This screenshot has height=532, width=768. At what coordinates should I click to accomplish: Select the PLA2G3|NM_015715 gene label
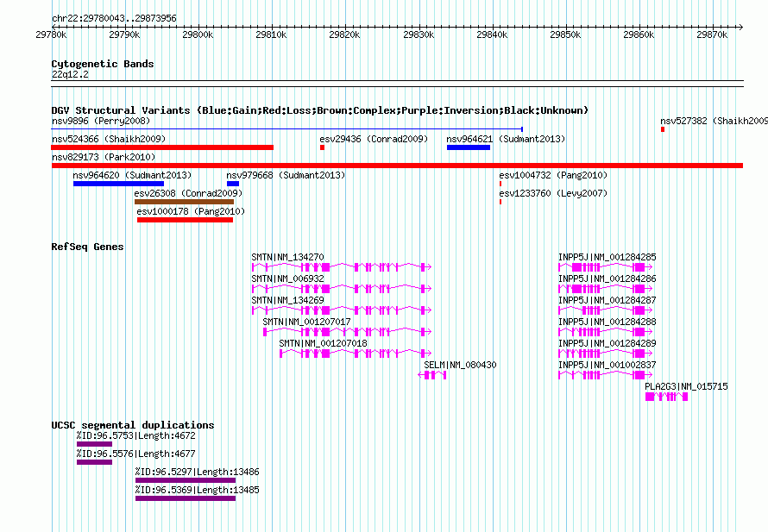686,386
